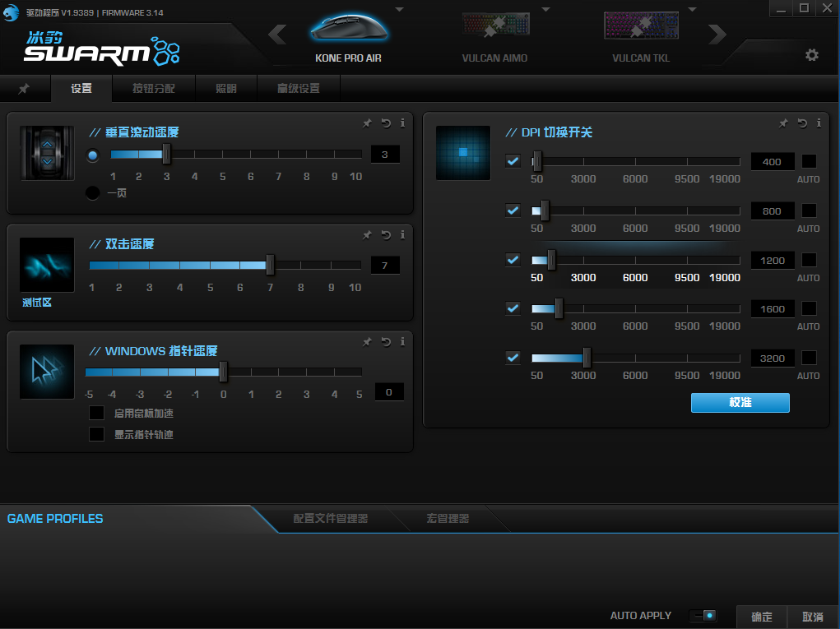The image size is (840, 629).
Task: Click the 校准 calibrate button
Action: tap(740, 403)
